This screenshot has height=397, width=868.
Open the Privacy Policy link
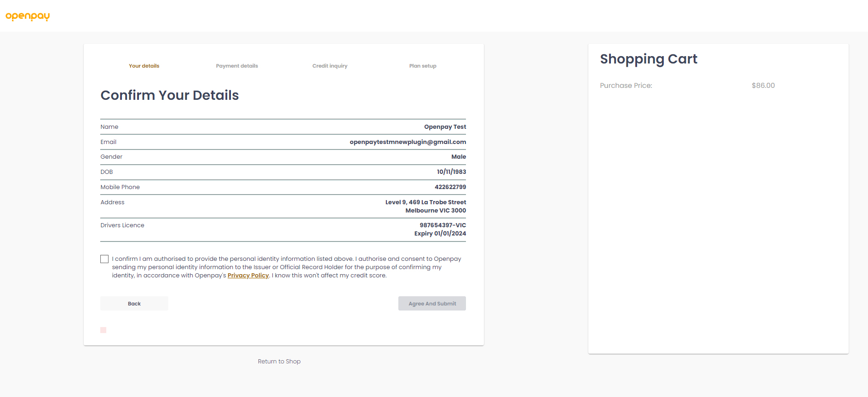pos(248,276)
